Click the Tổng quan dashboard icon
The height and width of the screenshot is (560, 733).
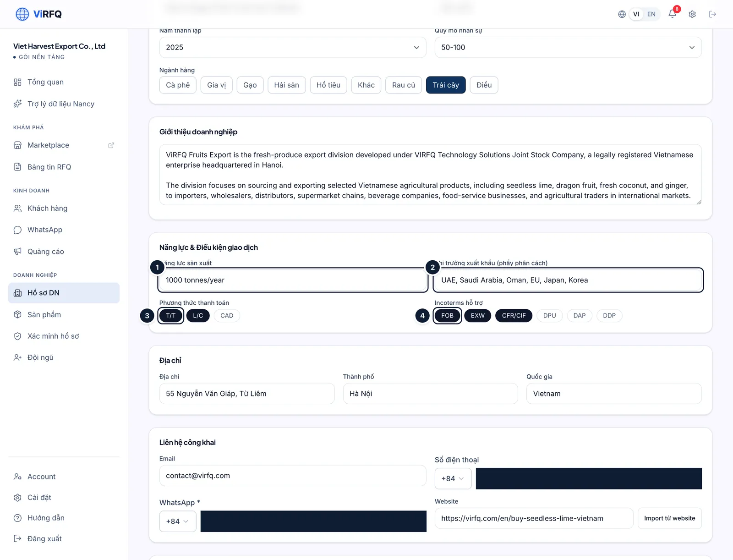point(17,82)
